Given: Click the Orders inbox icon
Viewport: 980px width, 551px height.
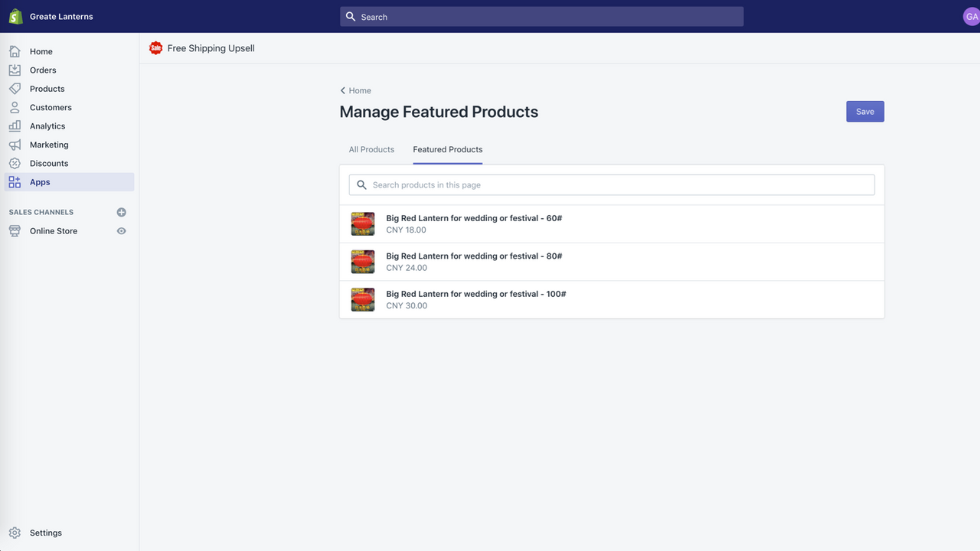Looking at the screenshot, I should [15, 70].
